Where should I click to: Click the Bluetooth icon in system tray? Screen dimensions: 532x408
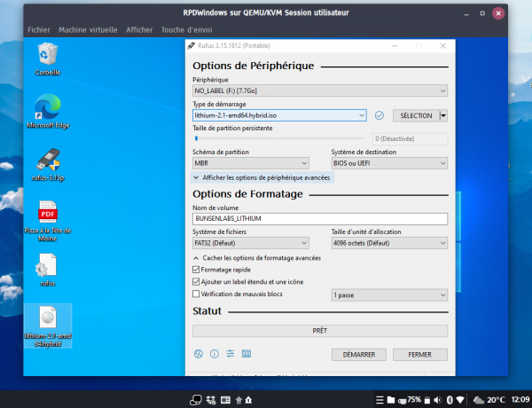(x=449, y=400)
